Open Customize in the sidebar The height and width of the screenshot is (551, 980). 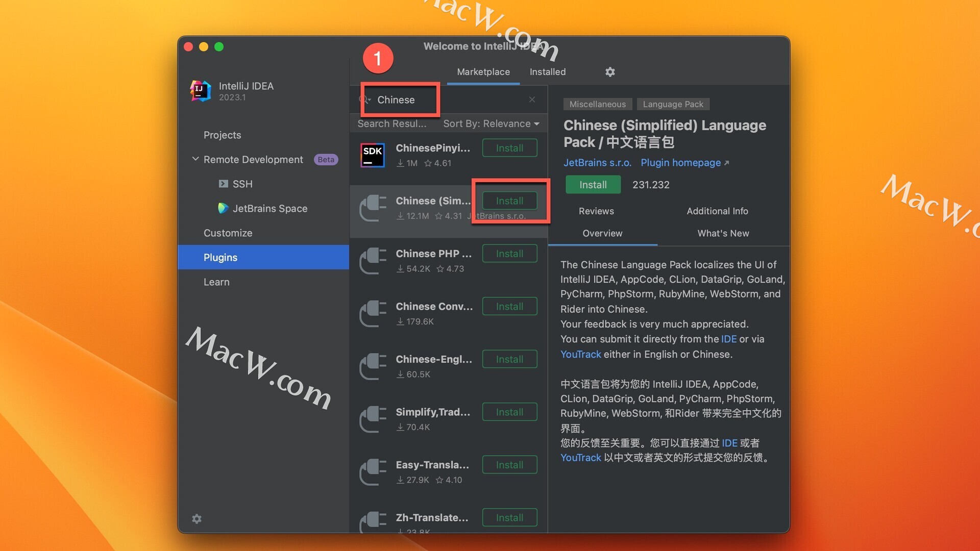click(228, 233)
